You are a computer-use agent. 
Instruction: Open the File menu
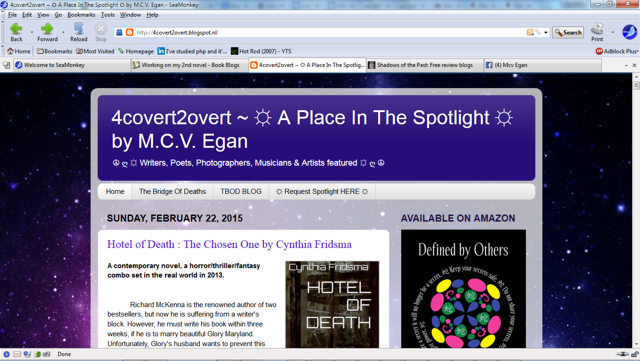point(13,15)
